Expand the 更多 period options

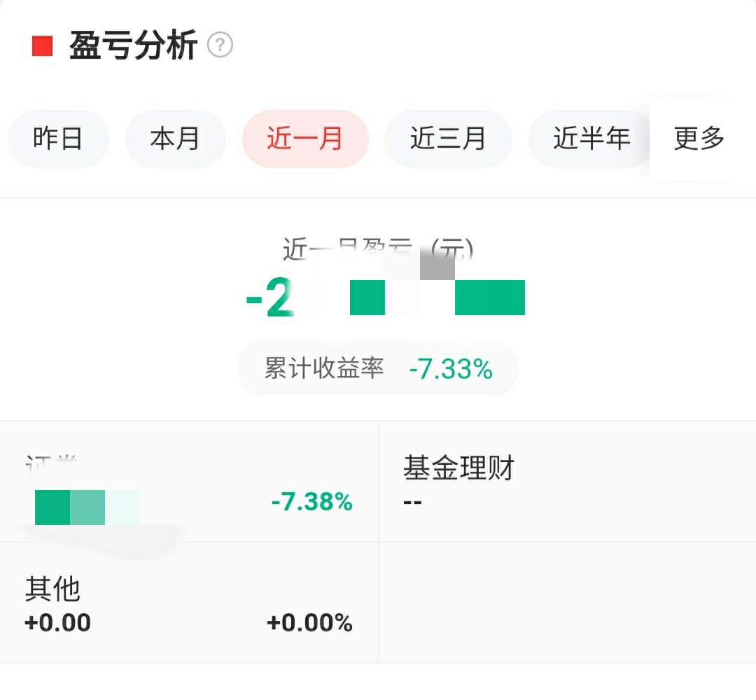point(699,139)
